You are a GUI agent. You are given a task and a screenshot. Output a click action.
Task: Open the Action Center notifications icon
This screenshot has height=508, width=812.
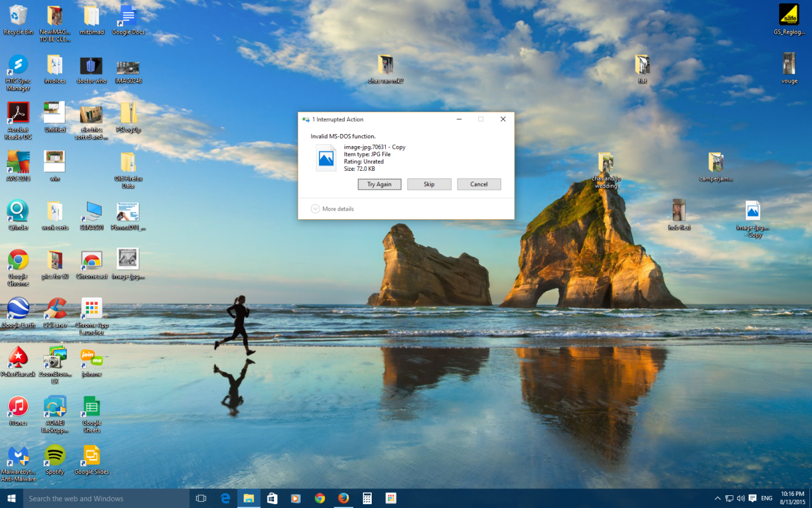pos(752,498)
